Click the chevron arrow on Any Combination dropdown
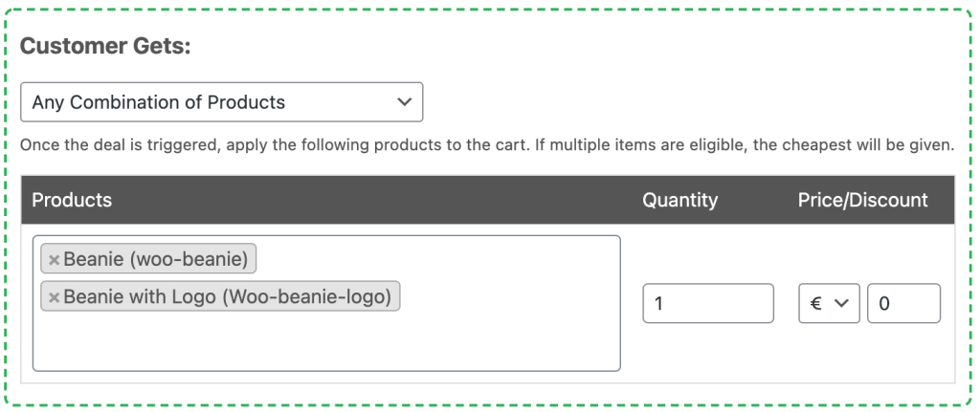The height and width of the screenshot is (412, 980). tap(405, 101)
